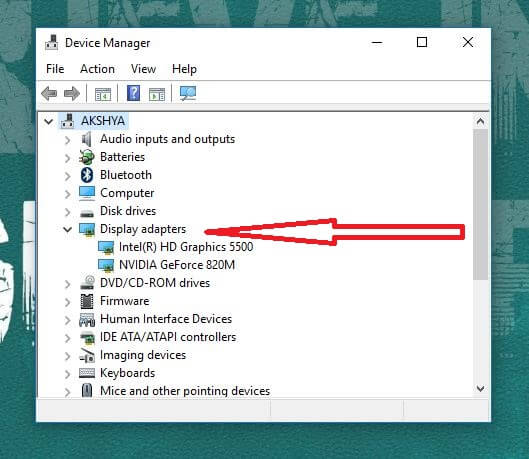The image size is (529, 459).
Task: Click NVIDIA GeForce 820M device icon
Action: pos(106,265)
